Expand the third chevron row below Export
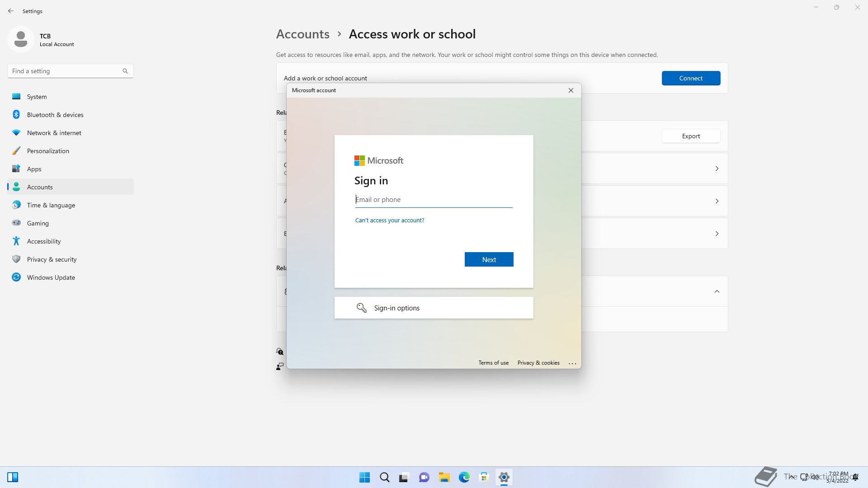 (717, 234)
